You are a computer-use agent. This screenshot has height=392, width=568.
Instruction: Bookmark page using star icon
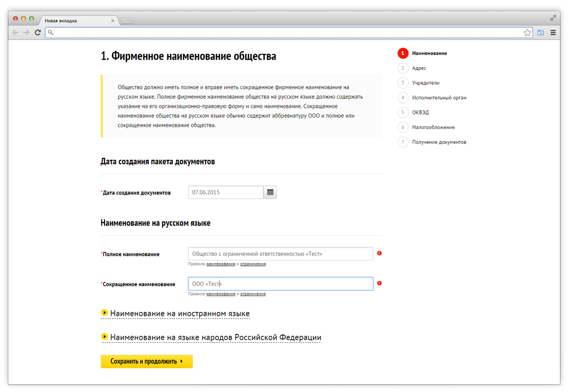527,33
